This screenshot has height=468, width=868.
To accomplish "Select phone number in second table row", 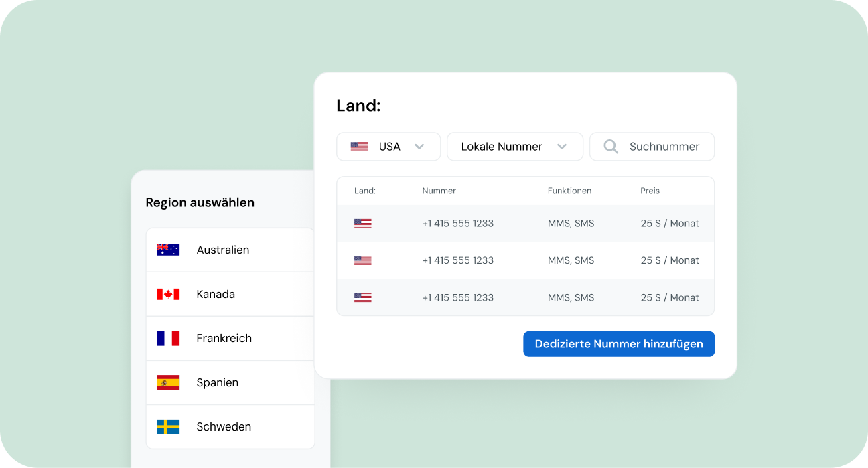I will (x=457, y=260).
